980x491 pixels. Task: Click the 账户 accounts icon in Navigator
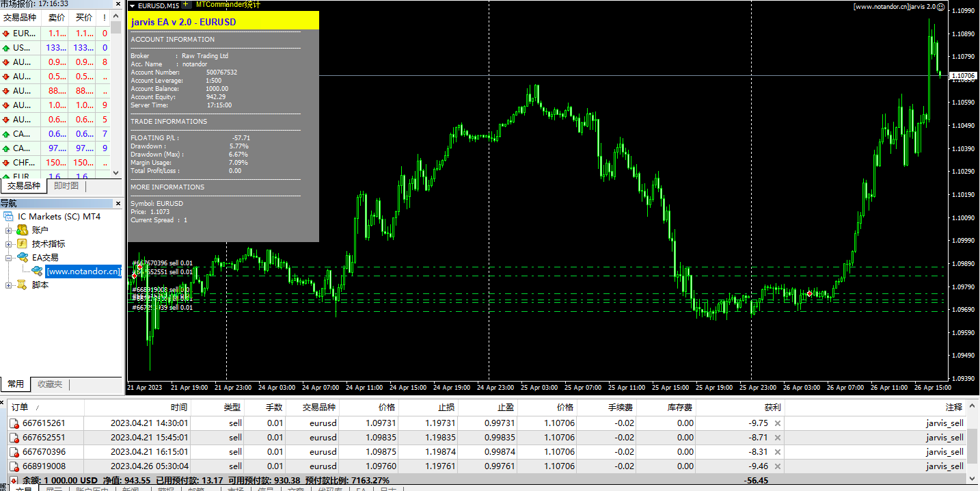22,230
